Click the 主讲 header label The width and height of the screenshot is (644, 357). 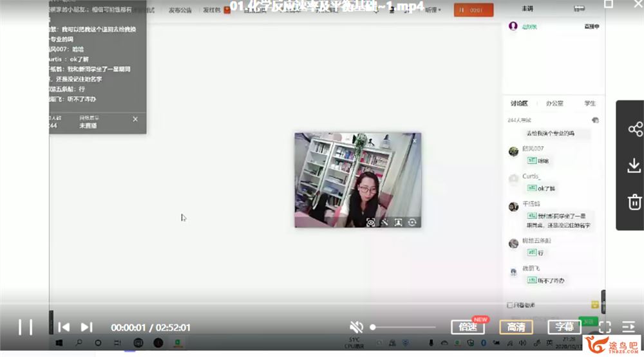click(x=527, y=8)
